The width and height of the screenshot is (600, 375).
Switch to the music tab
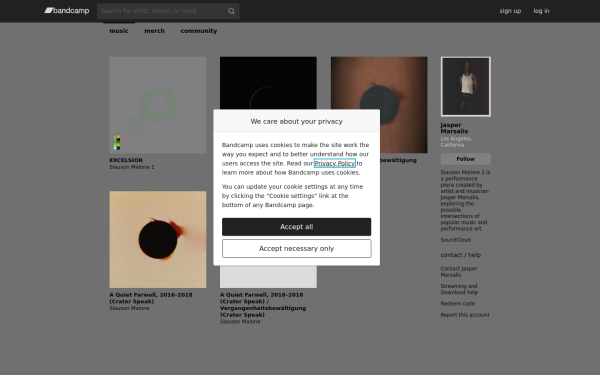(119, 31)
